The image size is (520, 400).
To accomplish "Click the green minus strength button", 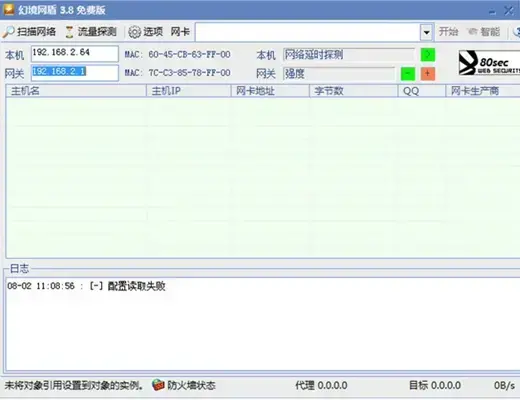I will click(408, 74).
